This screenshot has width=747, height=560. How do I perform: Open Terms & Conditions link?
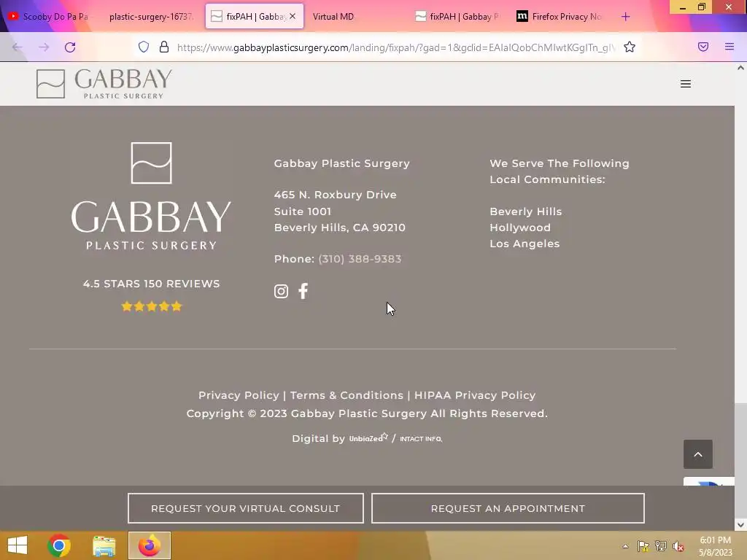(x=347, y=395)
